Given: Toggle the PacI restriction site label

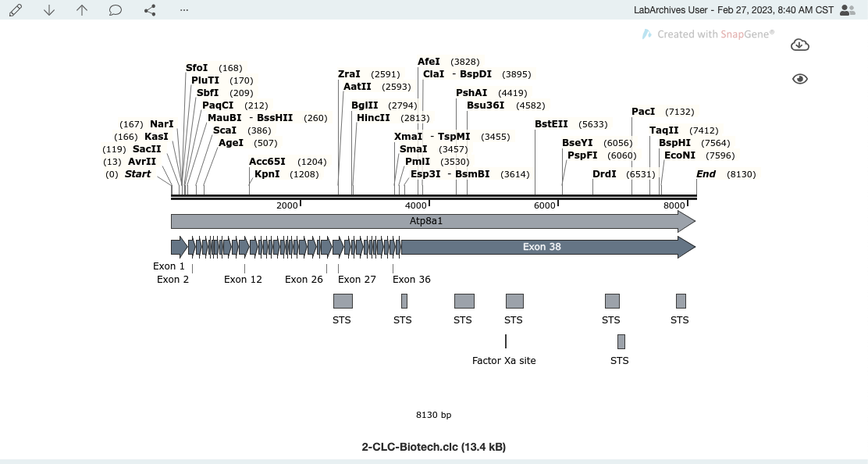Looking at the screenshot, I should [642, 111].
